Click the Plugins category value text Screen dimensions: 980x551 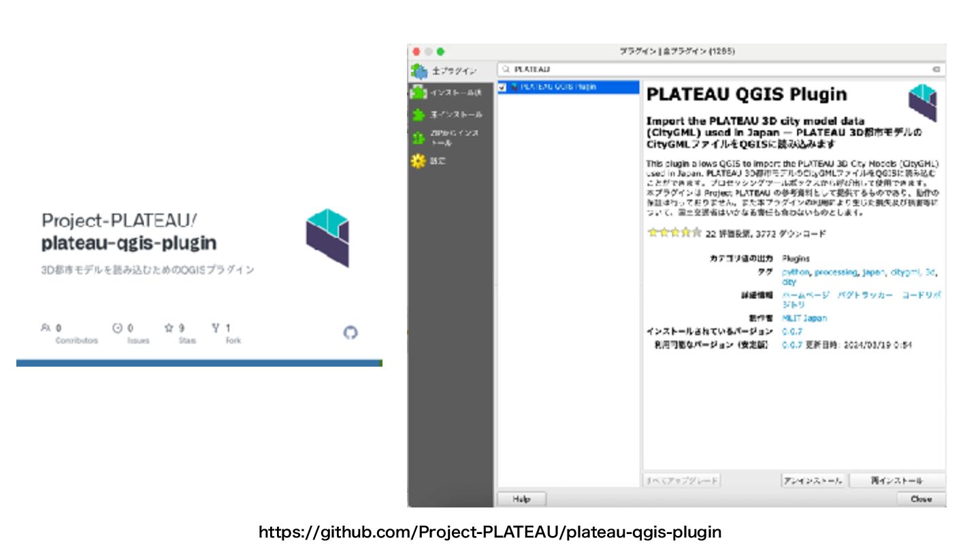[x=796, y=259]
